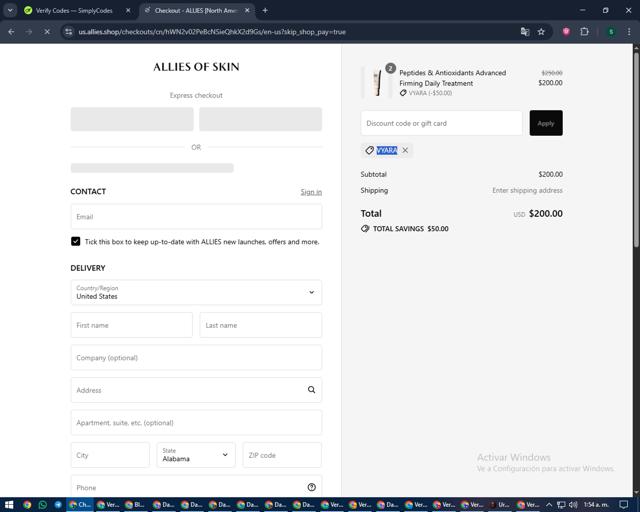Open WhatsApp from the taskbar
Screen dimensions: 640x512
[x=42, y=505]
